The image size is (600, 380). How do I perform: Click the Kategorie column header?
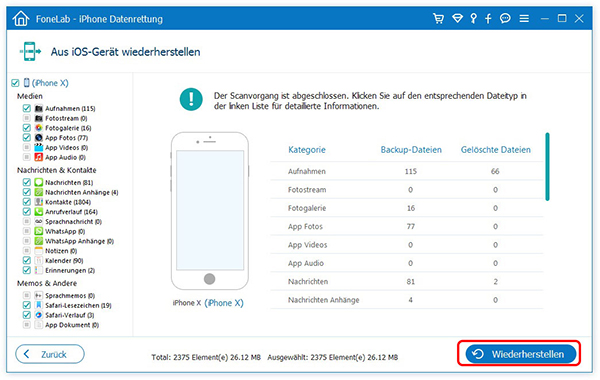307,150
